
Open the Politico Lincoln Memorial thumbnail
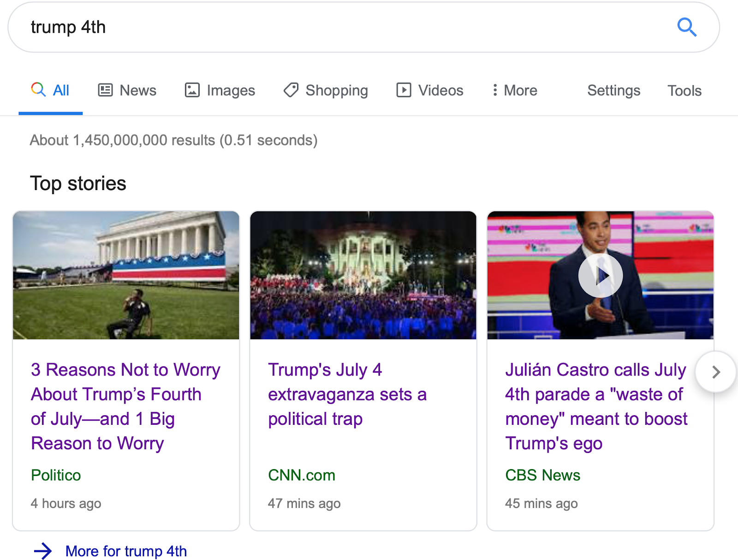126,275
